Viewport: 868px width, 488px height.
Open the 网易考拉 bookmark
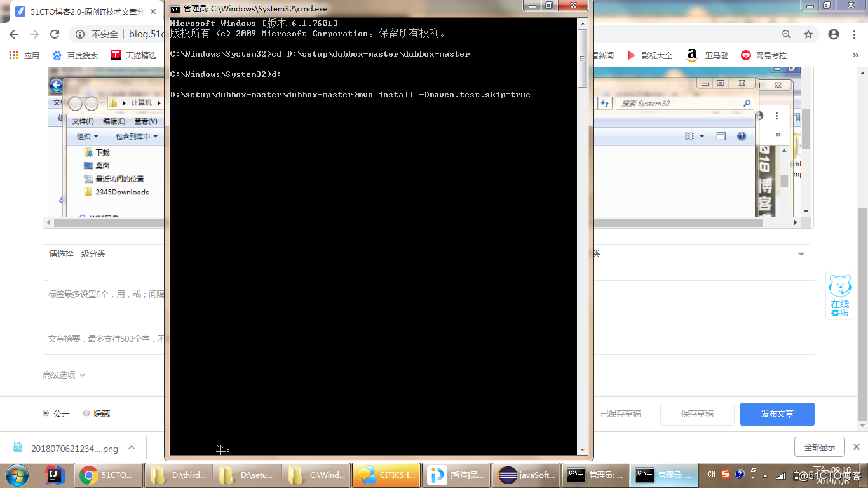point(764,55)
